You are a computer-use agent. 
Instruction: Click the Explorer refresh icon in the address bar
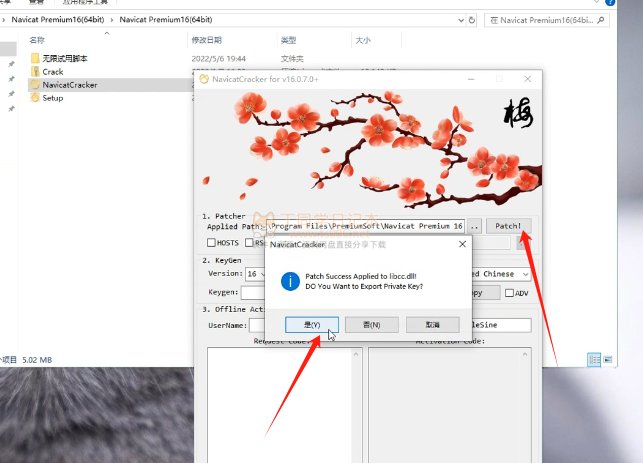coord(472,20)
